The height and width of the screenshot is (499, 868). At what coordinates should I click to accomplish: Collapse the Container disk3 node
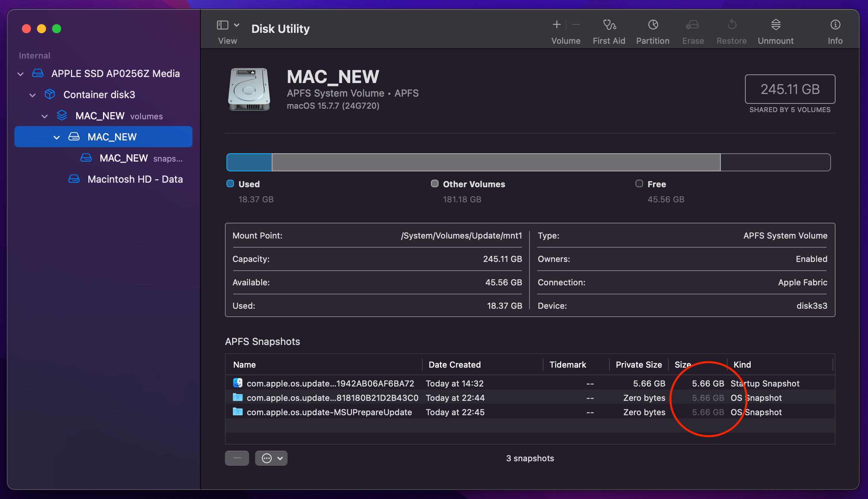point(33,95)
